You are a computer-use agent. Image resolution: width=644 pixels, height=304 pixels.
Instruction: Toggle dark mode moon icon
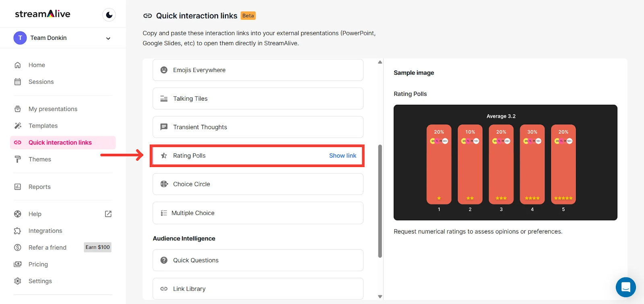click(x=109, y=15)
